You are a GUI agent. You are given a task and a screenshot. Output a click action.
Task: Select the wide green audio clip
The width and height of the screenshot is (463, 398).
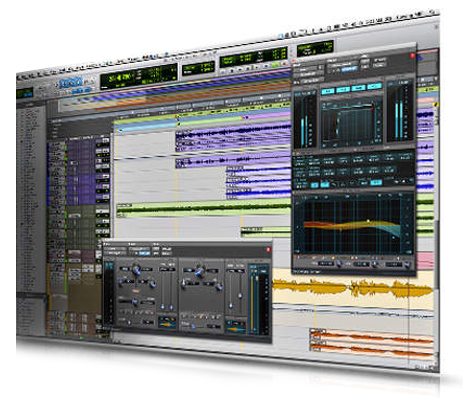[204, 209]
